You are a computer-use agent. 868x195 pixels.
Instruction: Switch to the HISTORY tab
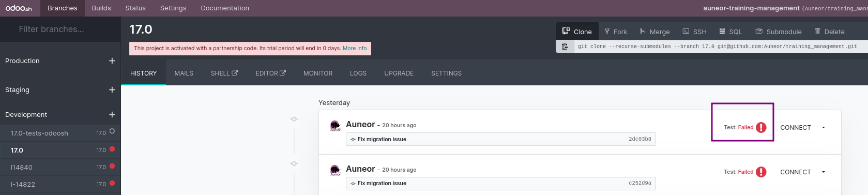pos(144,73)
